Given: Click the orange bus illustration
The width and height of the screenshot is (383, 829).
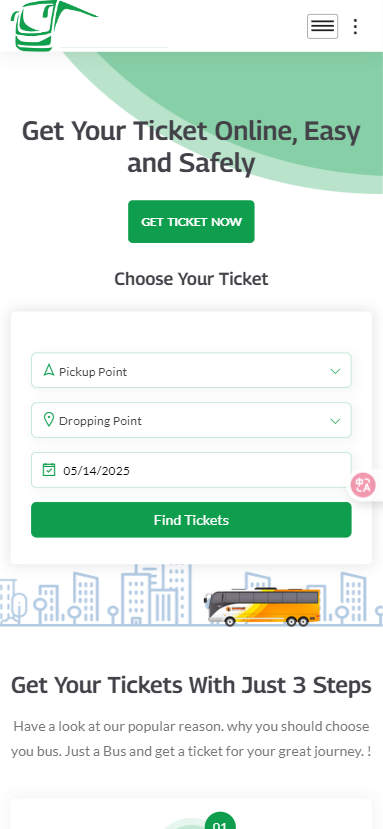Looking at the screenshot, I should [x=262, y=606].
